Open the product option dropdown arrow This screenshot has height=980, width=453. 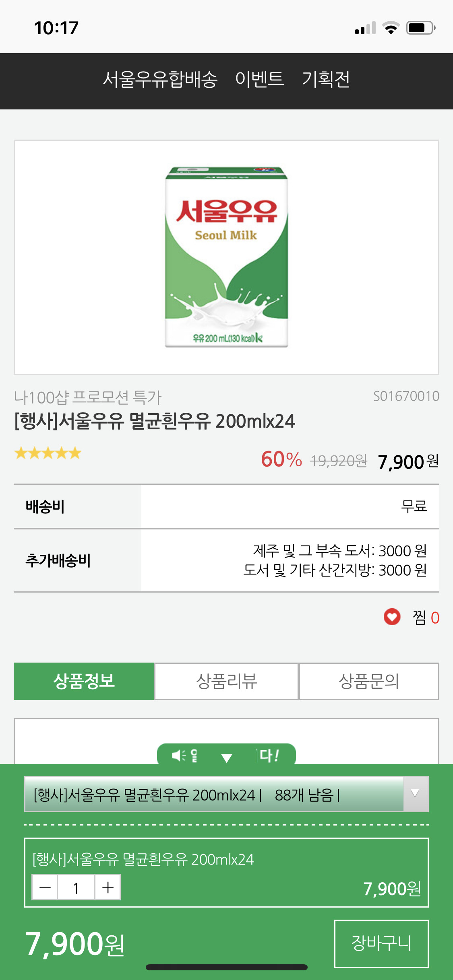click(x=415, y=794)
